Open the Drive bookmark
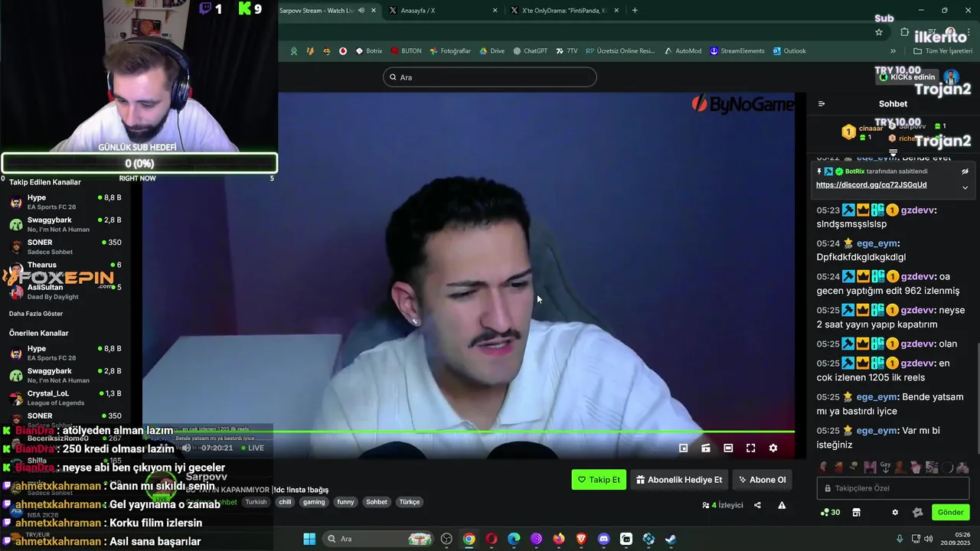980x551 pixels. 492,51
